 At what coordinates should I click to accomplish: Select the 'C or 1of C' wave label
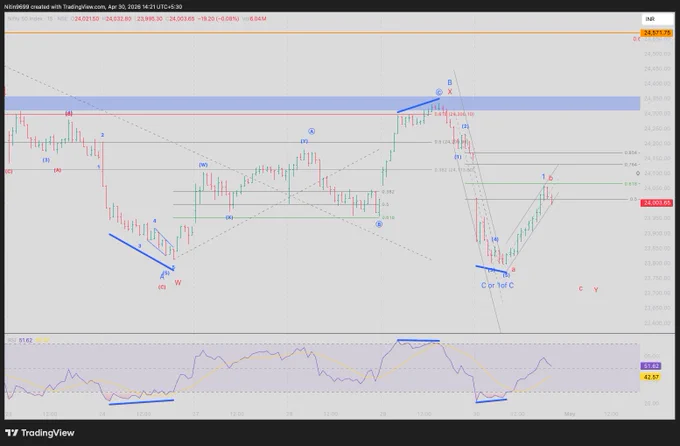click(497, 285)
